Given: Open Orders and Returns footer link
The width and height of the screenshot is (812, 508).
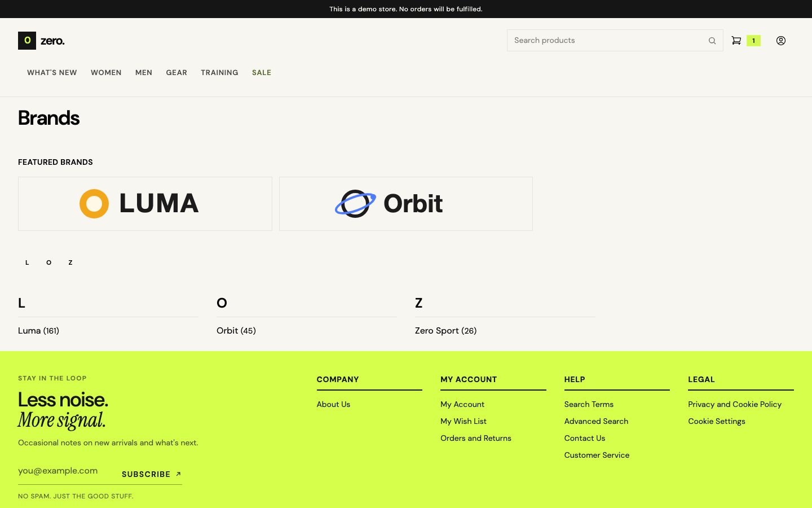Looking at the screenshot, I should 476,438.
